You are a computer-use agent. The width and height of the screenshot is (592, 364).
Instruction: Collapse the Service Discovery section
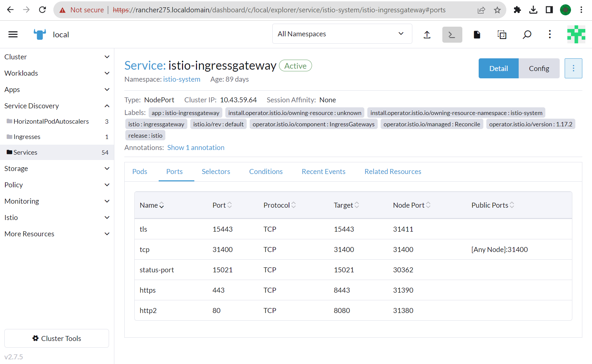point(57,106)
